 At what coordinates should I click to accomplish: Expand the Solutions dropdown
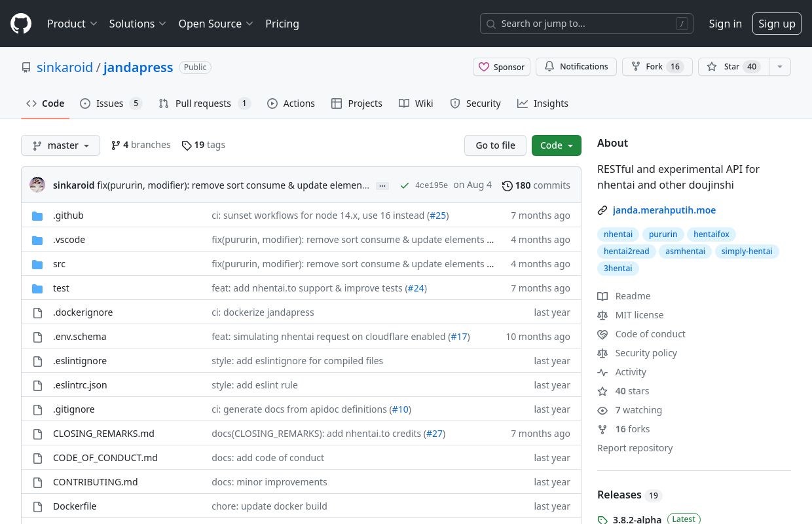tap(138, 24)
